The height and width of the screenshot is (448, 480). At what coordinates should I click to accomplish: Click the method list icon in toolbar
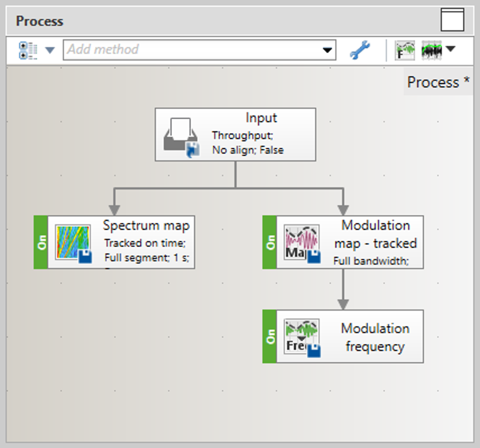click(x=27, y=50)
